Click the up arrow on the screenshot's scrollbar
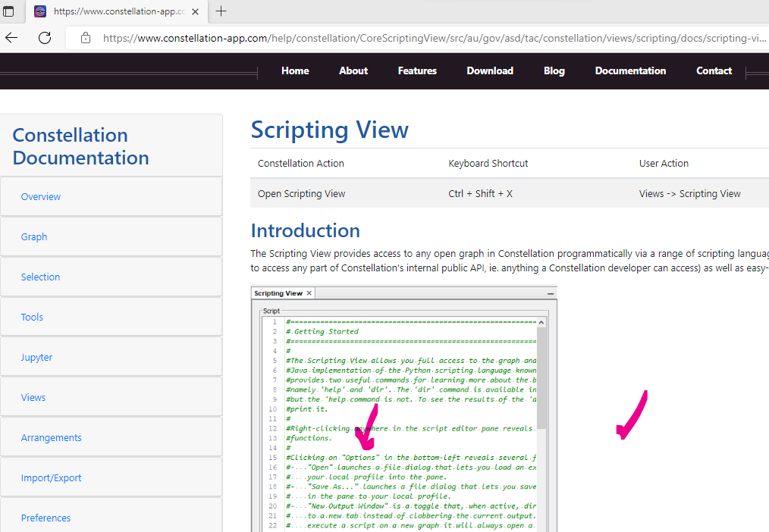 [540, 321]
